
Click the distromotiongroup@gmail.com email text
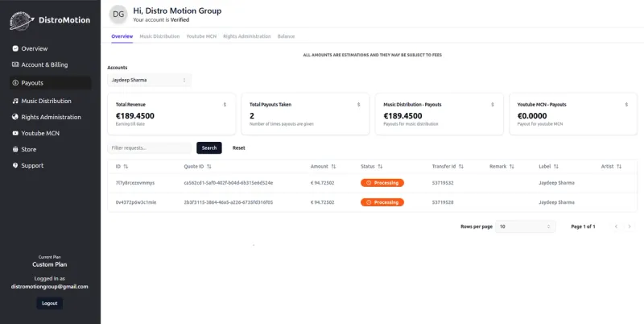50,287
